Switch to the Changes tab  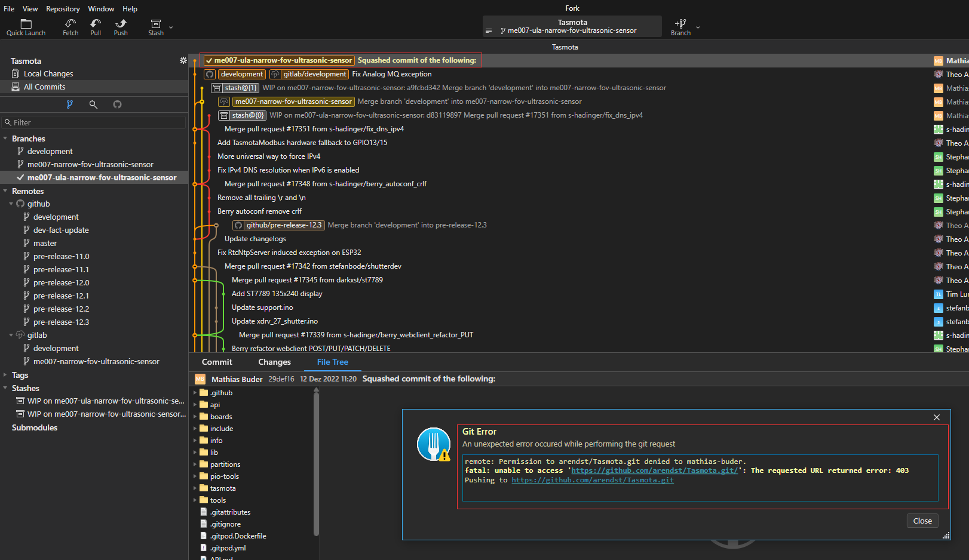pos(274,362)
